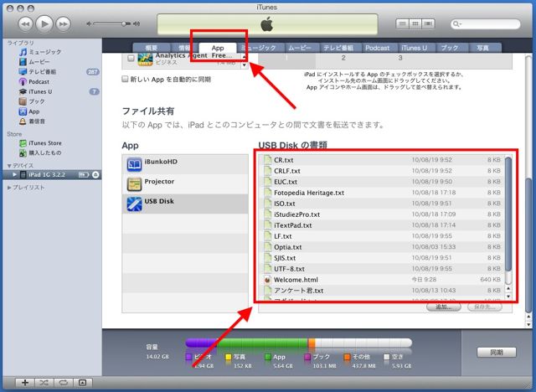Screen dimensions: 536x392
Task: Switch to the Podcast tab
Action: [x=378, y=48]
